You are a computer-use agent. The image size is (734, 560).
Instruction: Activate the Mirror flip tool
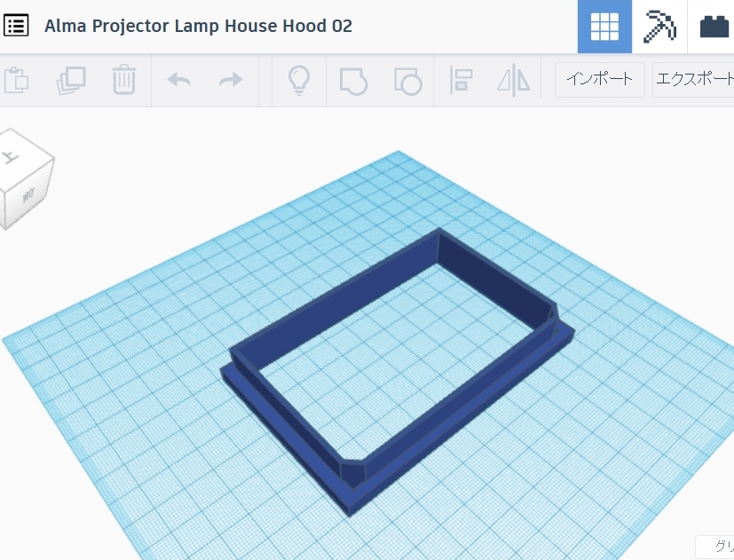[x=513, y=80]
